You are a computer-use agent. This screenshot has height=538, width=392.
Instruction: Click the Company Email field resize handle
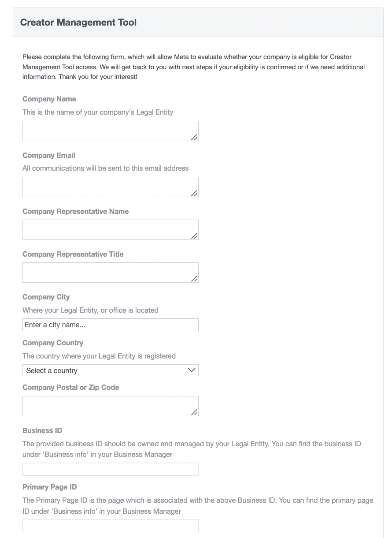[194, 193]
